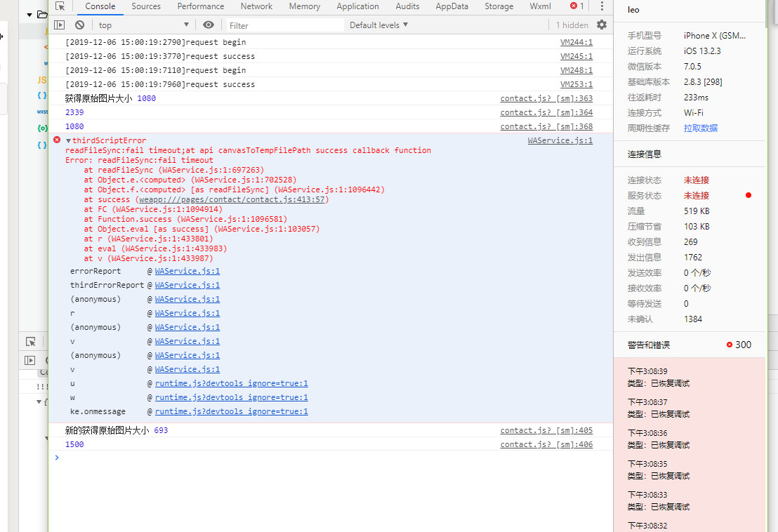This screenshot has height=532, width=778.
Task: Focus the console Filter input
Action: [x=285, y=25]
